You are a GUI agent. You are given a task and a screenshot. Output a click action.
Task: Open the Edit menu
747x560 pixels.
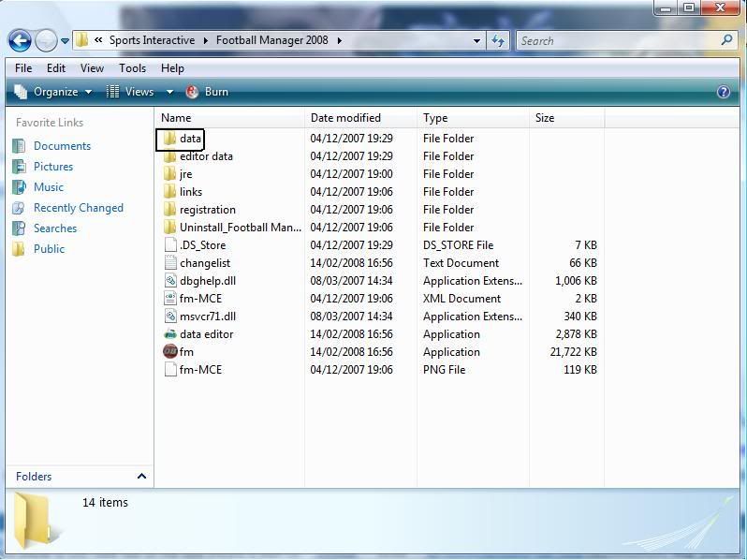tap(56, 68)
